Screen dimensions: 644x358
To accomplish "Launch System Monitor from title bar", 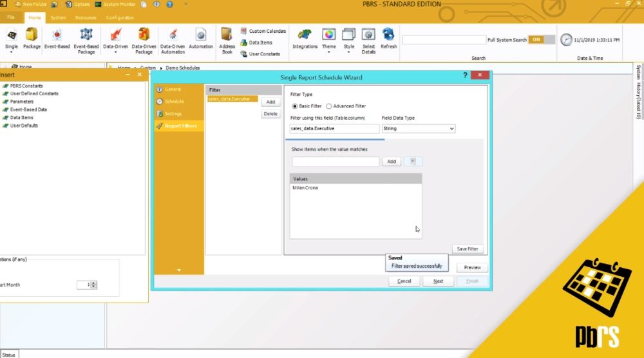I will (115, 4).
